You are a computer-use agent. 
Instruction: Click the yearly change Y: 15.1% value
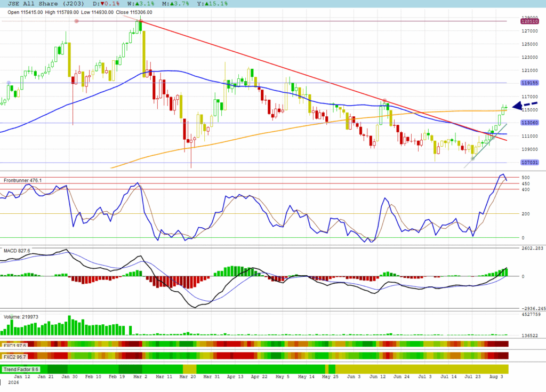(212, 4)
